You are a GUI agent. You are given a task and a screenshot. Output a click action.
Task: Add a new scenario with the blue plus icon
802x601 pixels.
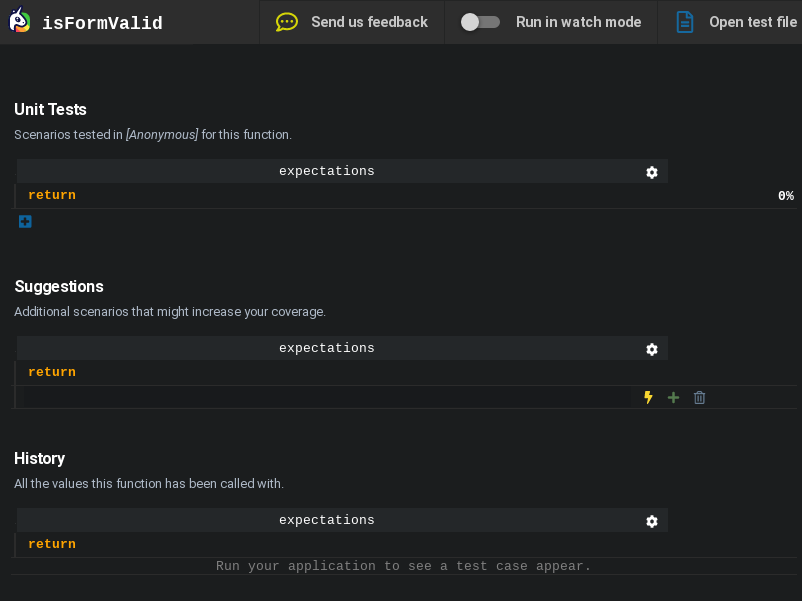(25, 221)
